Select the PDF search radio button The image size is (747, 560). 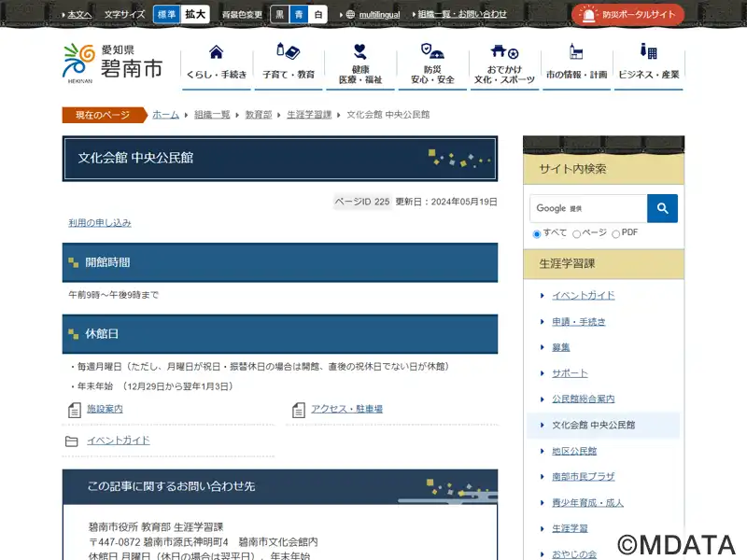point(616,233)
